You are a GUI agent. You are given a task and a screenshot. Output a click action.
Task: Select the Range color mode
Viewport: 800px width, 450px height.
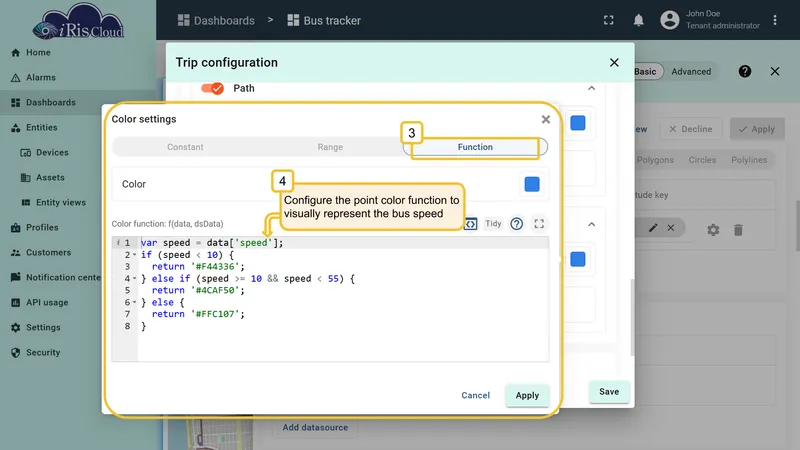pyautogui.click(x=330, y=147)
